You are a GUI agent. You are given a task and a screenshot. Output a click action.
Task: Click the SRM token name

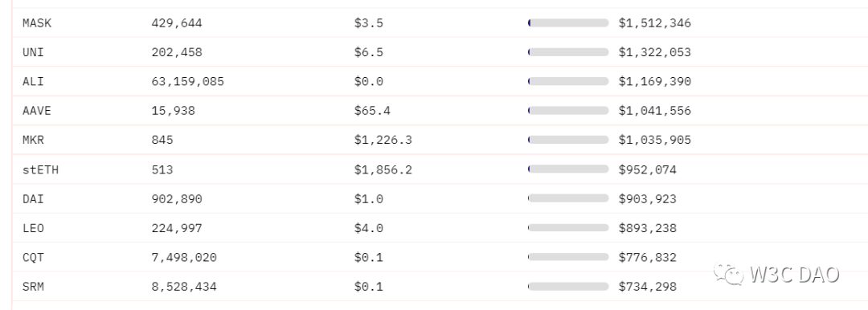point(33,288)
